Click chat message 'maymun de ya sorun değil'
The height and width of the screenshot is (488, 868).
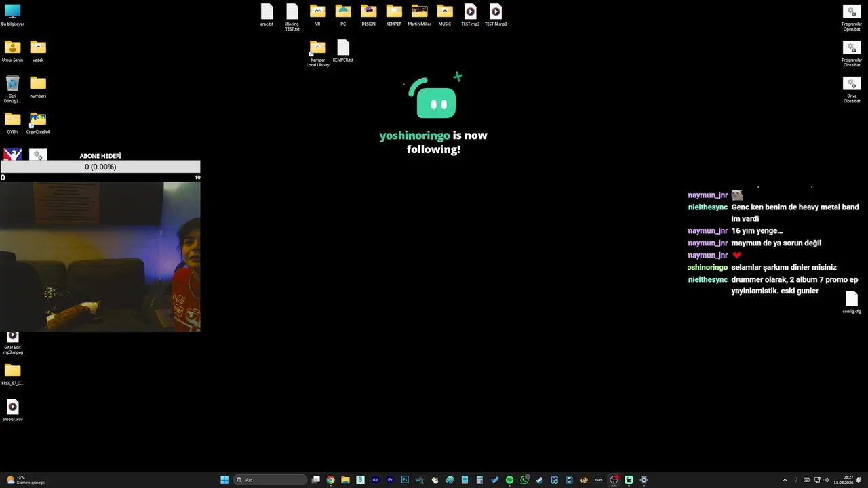tap(776, 243)
